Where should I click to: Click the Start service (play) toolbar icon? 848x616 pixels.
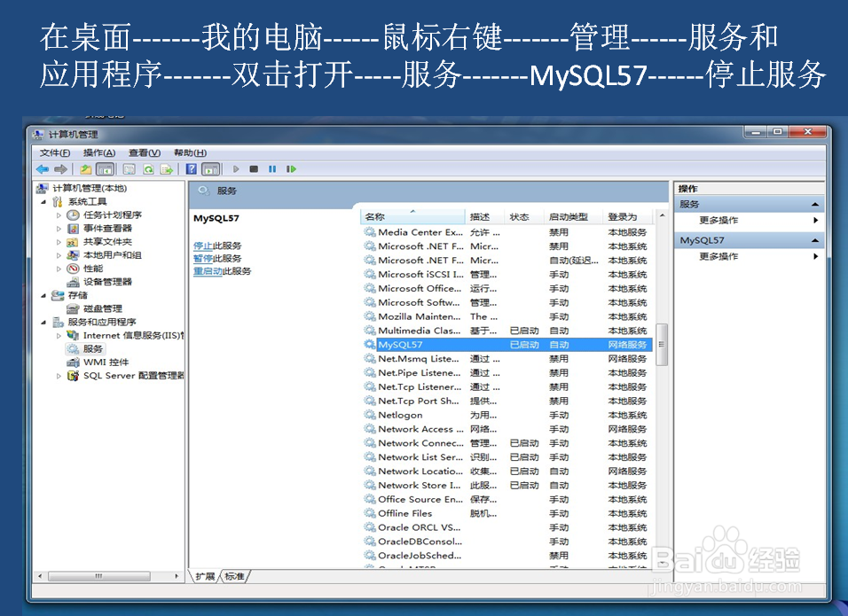(x=235, y=168)
